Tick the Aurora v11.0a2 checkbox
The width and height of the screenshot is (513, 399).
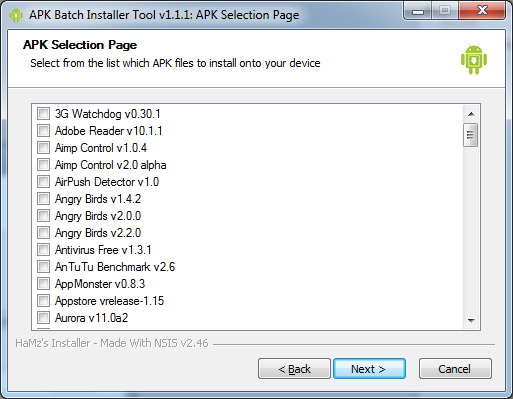[x=43, y=317]
